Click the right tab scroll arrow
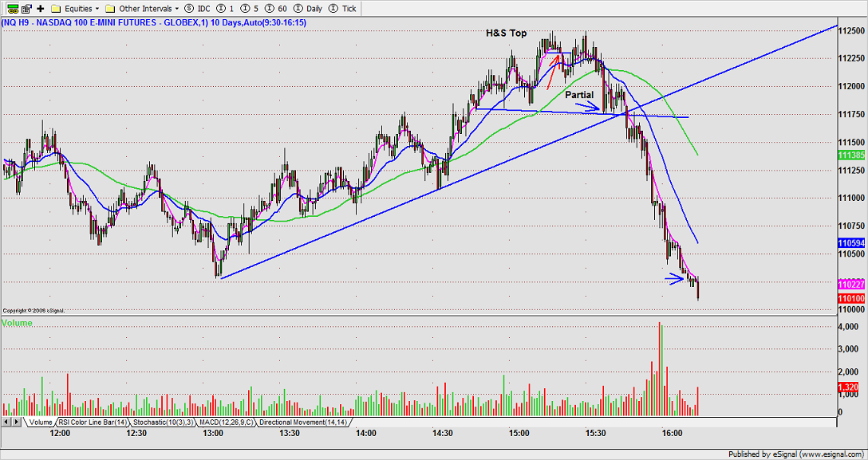 click(15, 422)
